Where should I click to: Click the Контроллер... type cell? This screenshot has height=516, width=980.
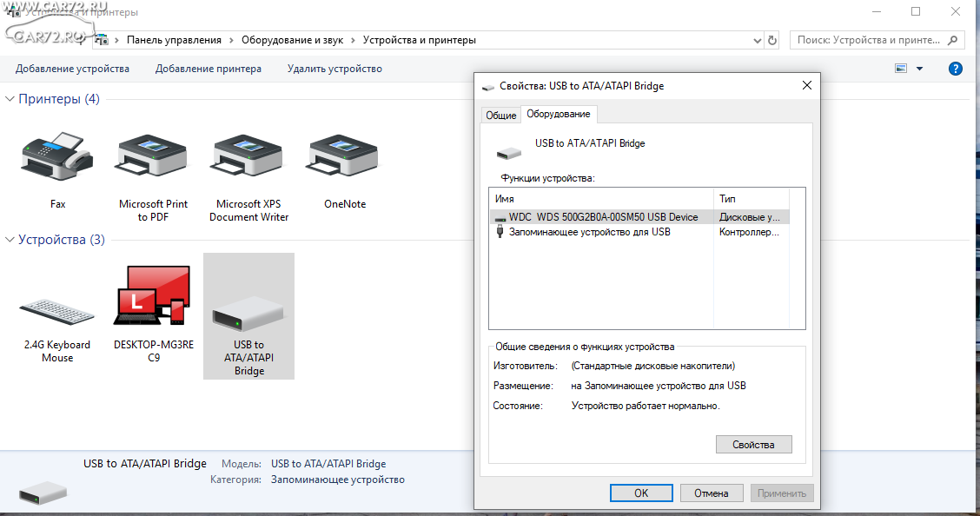pyautogui.click(x=749, y=232)
